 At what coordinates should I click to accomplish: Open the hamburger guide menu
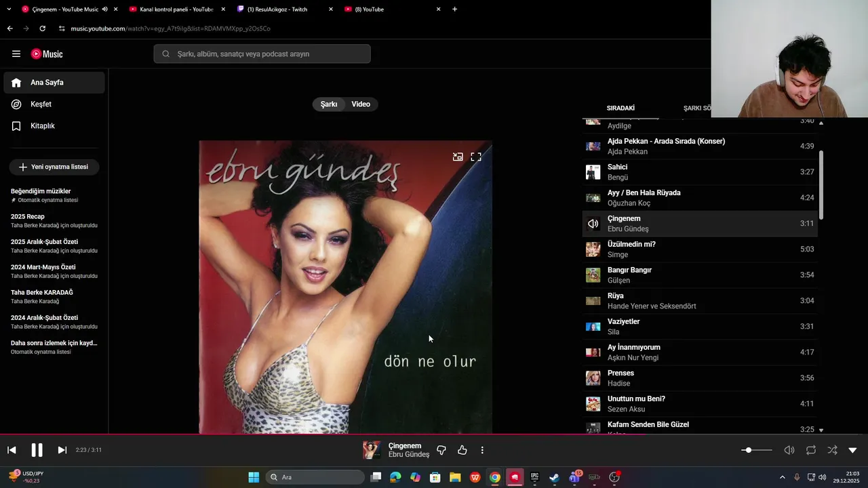[x=16, y=54]
